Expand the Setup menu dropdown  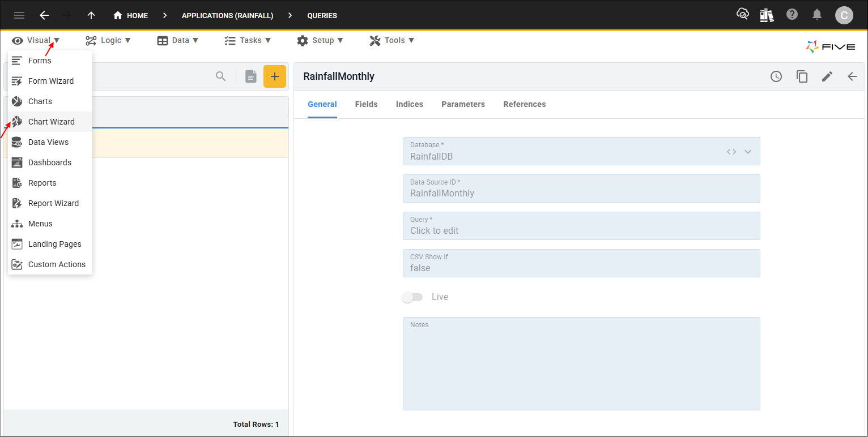click(x=320, y=40)
